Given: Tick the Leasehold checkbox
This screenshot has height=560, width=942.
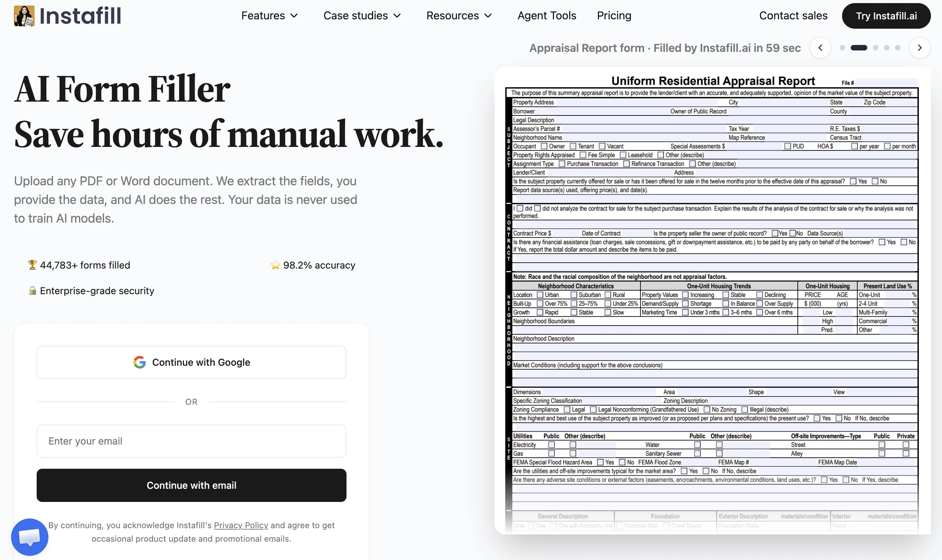Looking at the screenshot, I should 623,155.
